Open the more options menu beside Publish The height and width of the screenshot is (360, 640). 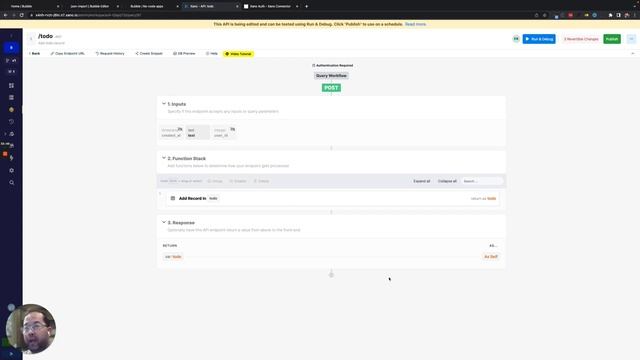(631, 39)
